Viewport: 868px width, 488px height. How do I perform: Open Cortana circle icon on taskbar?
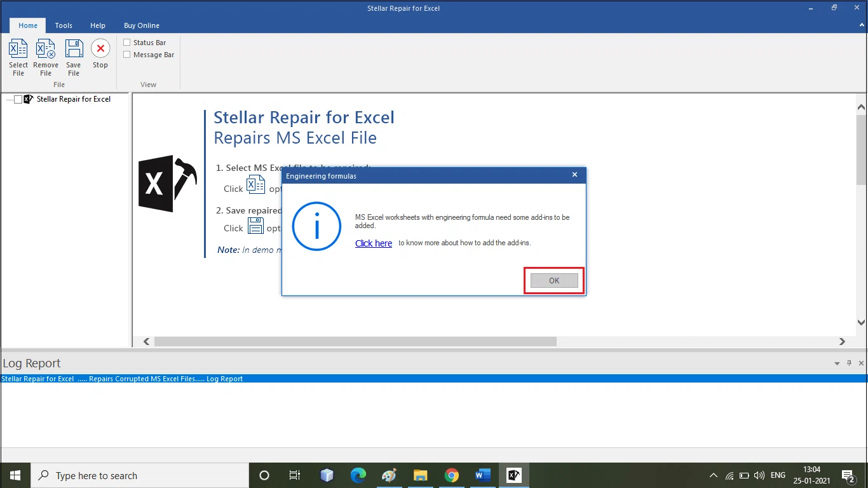pos(264,475)
